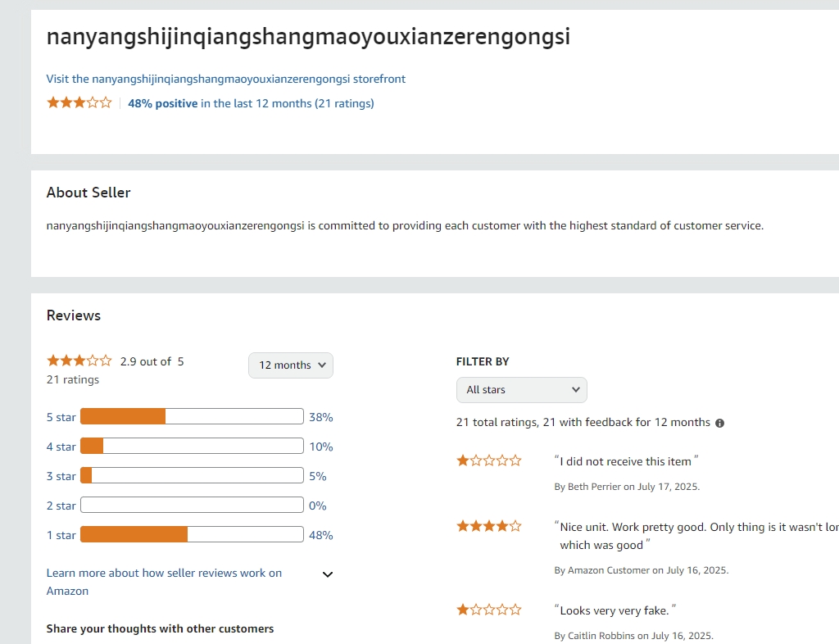Image resolution: width=839 pixels, height=644 pixels.
Task: Click the one-star icons on Beth Perrier's review
Action: [x=489, y=460]
